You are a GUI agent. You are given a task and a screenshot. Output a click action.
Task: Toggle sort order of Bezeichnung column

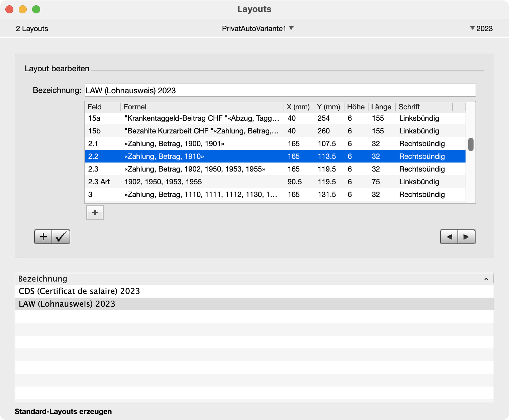tap(486, 279)
